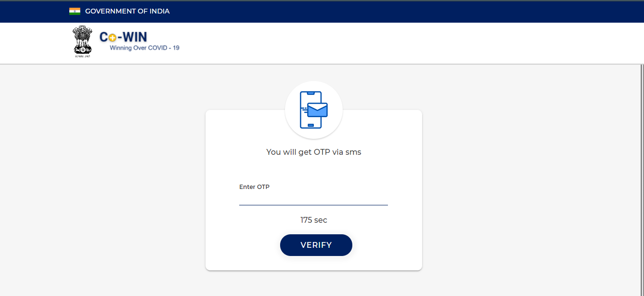Click the You will get OTP via sms message
The width and height of the screenshot is (644, 296).
pos(314,152)
